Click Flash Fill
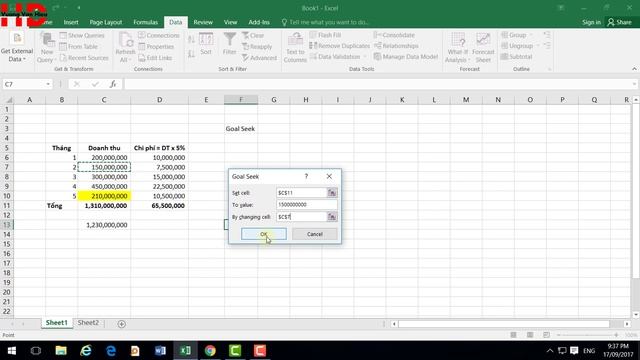This screenshot has height=360, width=640. 325,35
